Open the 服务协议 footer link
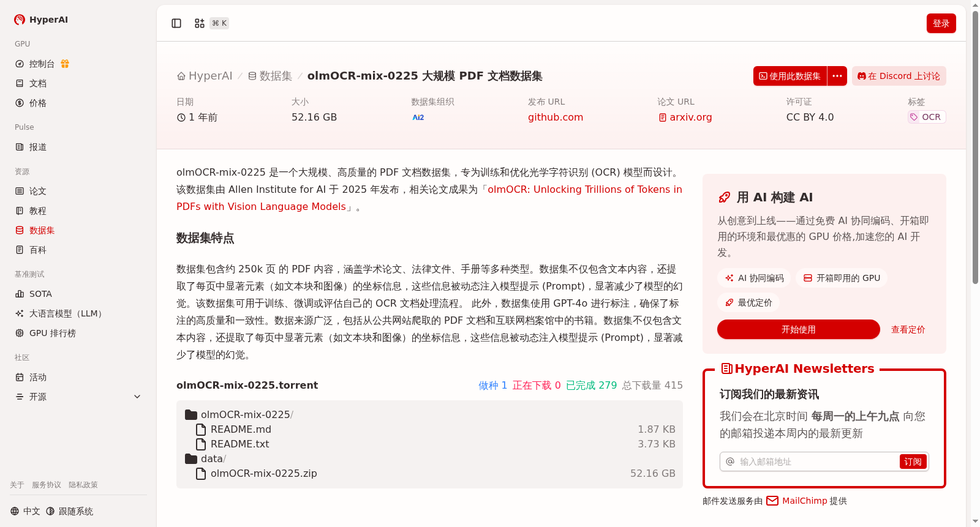980x527 pixels. pos(47,485)
